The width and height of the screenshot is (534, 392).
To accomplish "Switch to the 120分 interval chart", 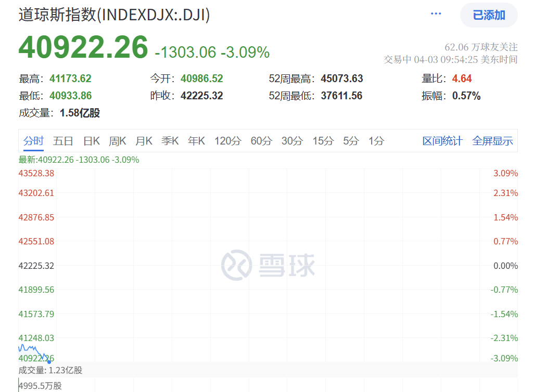I will 227,140.
